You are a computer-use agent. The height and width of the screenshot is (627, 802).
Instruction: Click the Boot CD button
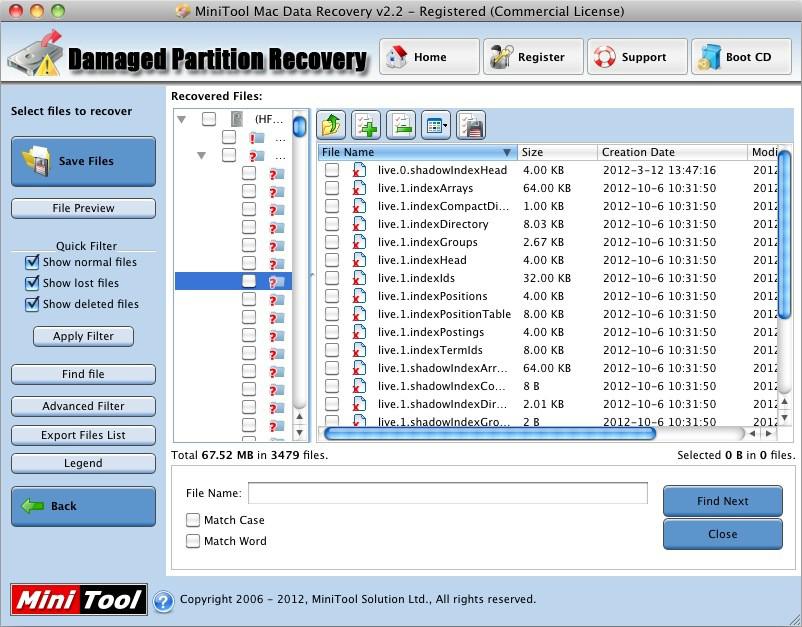tap(741, 57)
